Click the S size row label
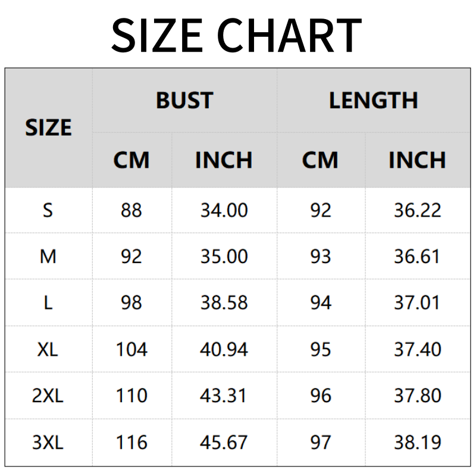 48,210
